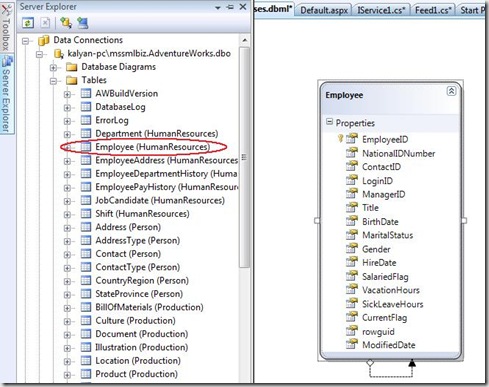Click the Refresh icon in Server Explorer toolbar
Viewport: 489px width, 387px height.
(28, 23)
